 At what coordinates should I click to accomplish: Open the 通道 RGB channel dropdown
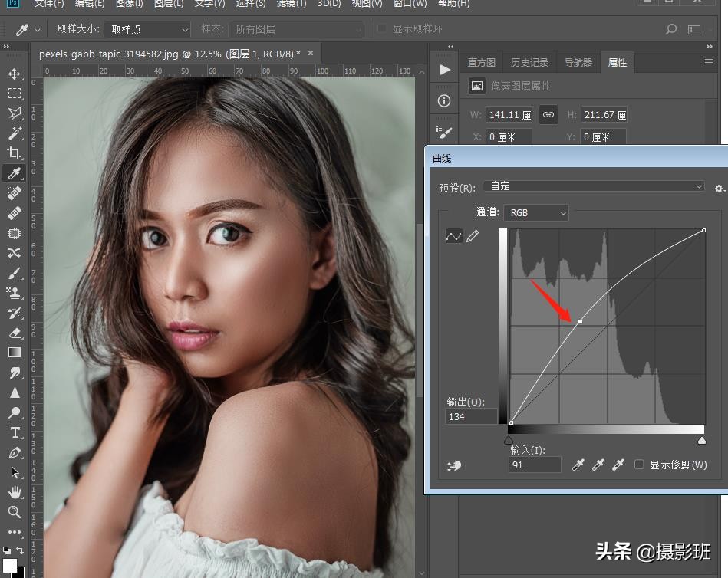536,213
